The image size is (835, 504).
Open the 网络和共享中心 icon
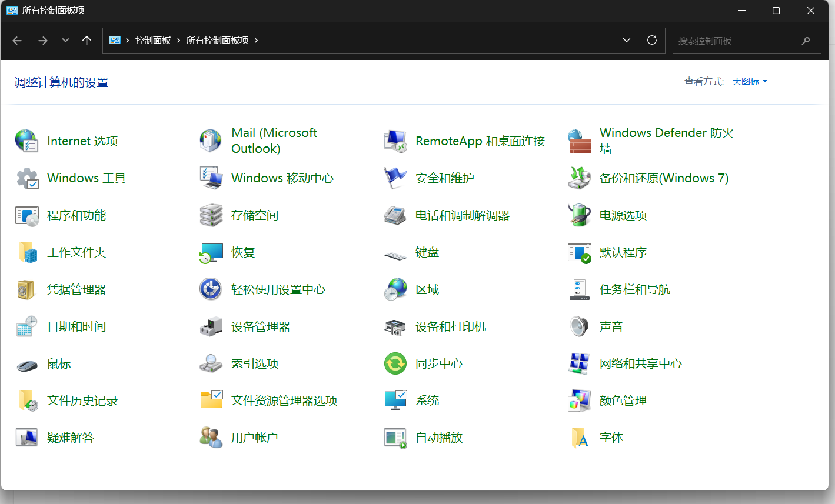pyautogui.click(x=579, y=363)
